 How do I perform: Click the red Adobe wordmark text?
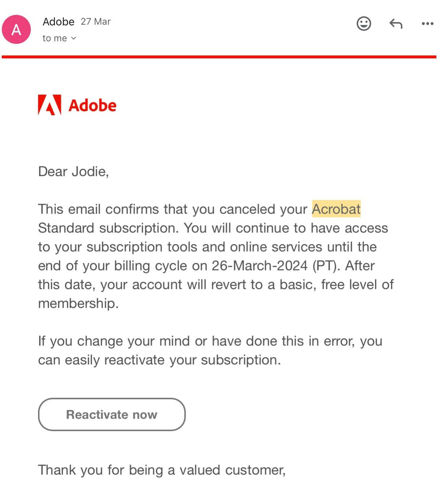click(x=92, y=105)
